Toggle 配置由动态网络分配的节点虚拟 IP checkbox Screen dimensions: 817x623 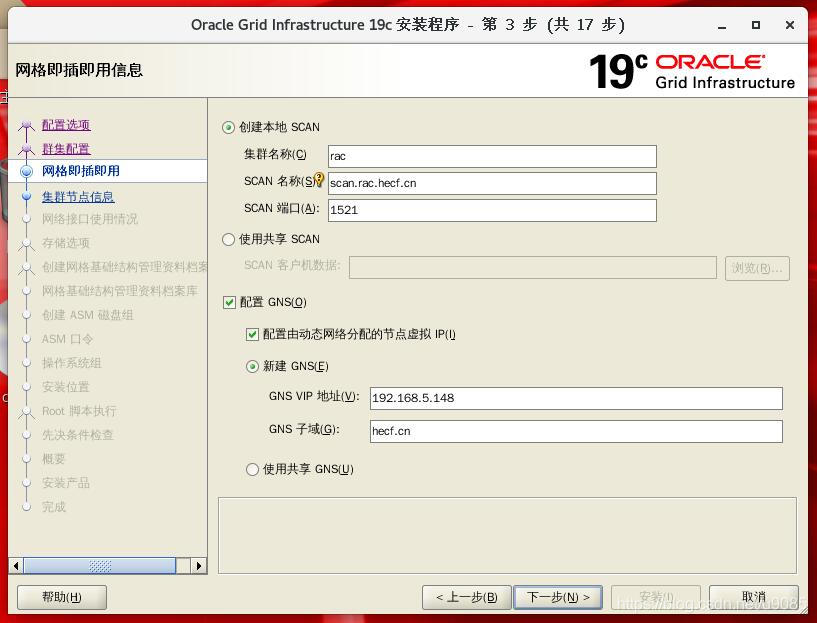coord(252,334)
